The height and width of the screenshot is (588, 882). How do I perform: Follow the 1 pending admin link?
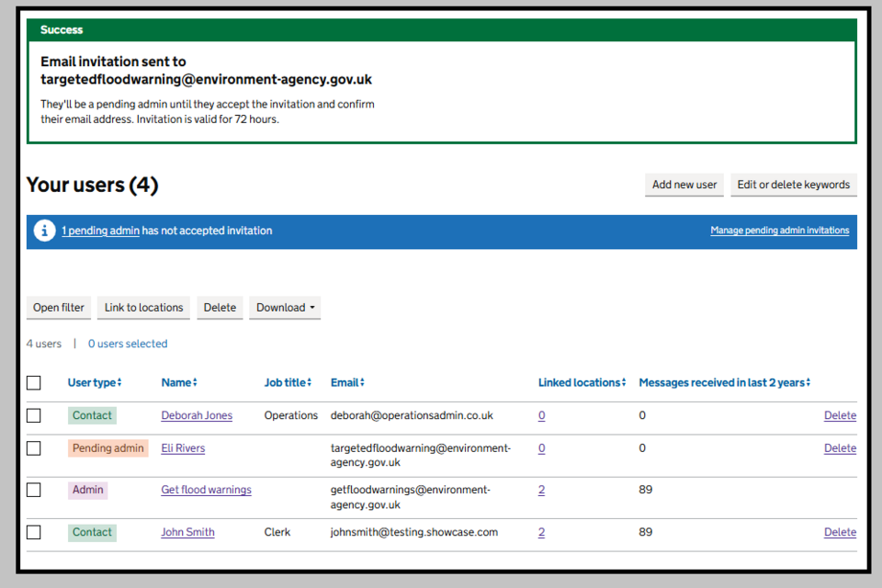[x=100, y=231]
